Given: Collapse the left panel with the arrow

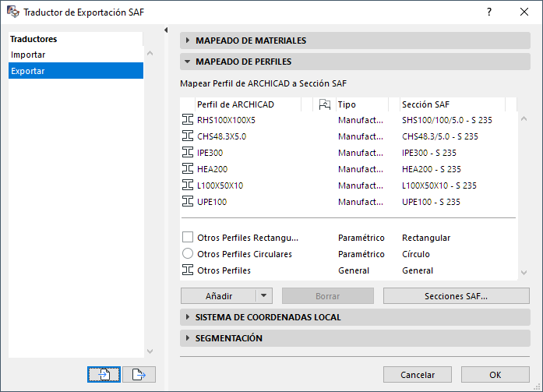Looking at the screenshot, I should click(166, 30).
